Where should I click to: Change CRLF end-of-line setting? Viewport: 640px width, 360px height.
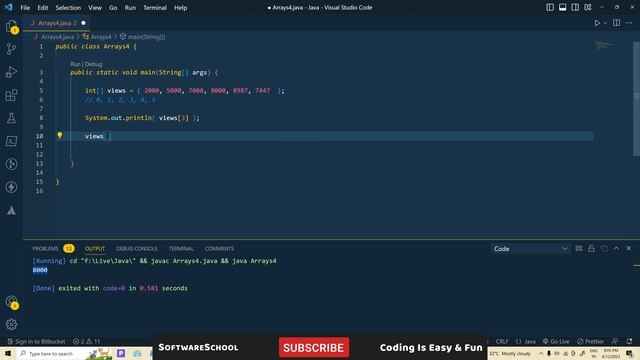click(x=502, y=341)
